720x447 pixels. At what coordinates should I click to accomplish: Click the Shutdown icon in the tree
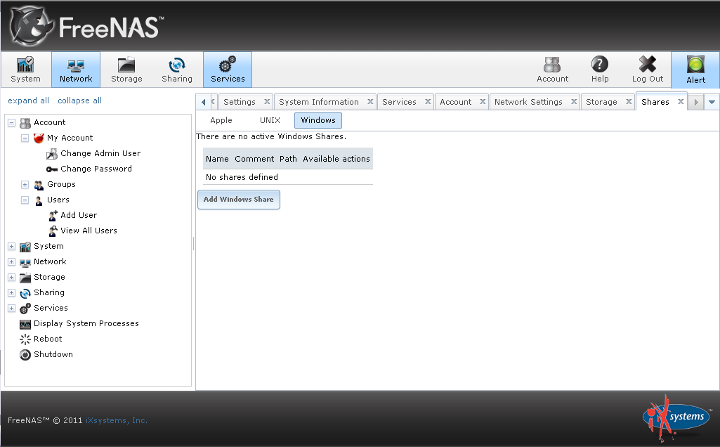[x=25, y=355]
